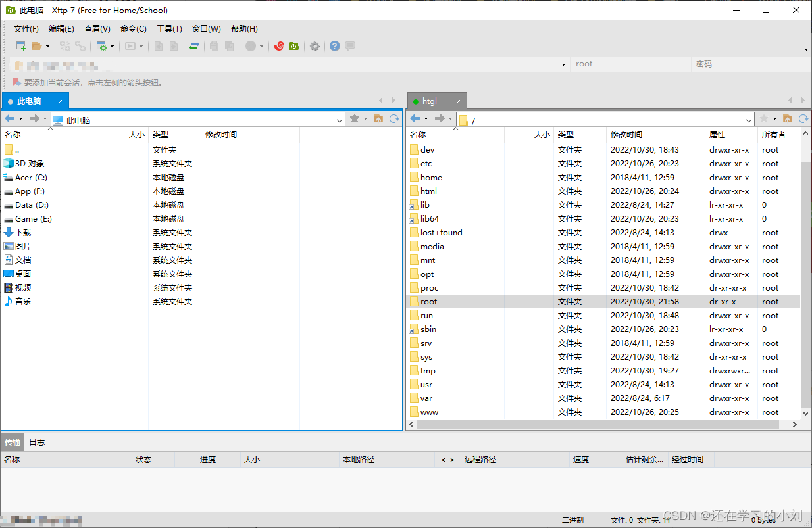
Task: Refresh the local pane listing
Action: [394, 118]
